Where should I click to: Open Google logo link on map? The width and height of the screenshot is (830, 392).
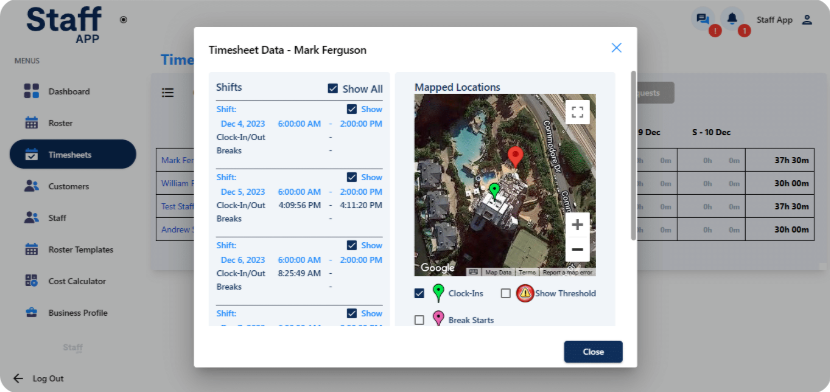(x=437, y=268)
